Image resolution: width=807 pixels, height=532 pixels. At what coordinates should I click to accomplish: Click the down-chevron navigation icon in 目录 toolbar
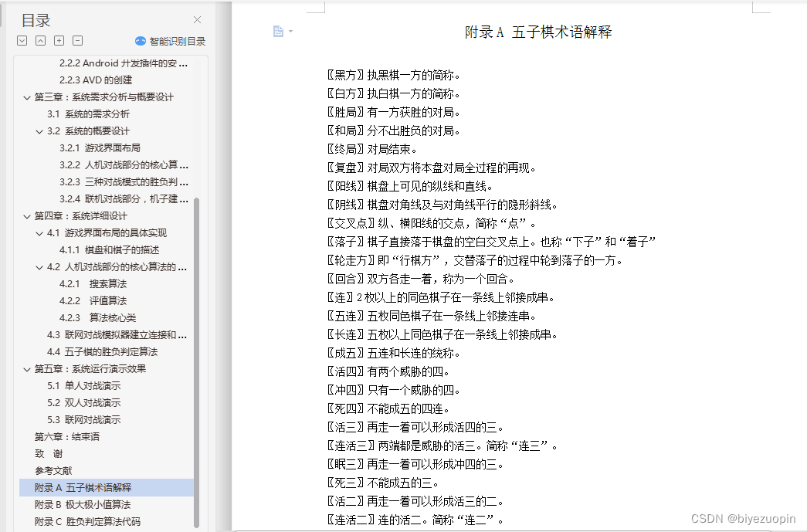[x=22, y=40]
